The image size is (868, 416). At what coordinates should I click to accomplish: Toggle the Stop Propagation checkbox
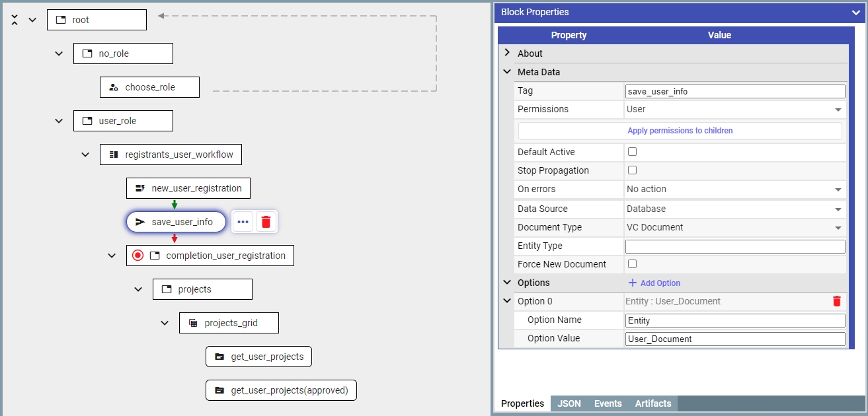coord(632,170)
